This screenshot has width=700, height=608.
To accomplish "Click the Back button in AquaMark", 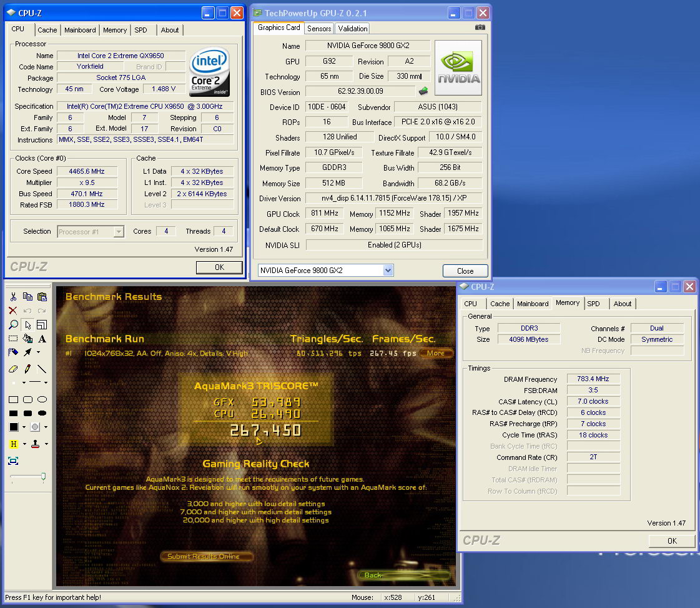I will [404, 575].
